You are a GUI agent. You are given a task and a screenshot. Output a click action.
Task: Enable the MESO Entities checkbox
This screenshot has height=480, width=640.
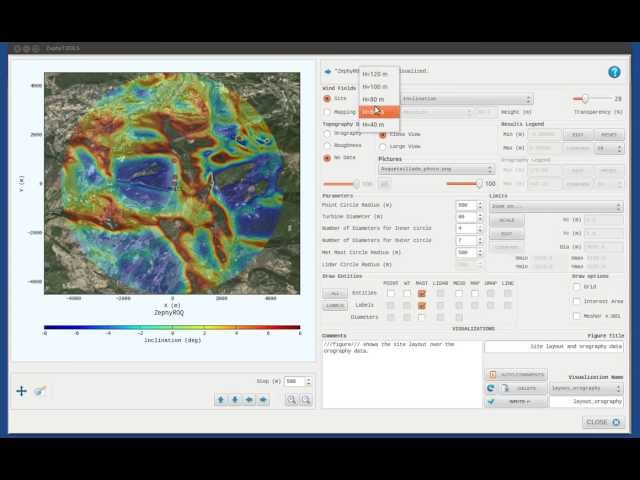(459, 293)
